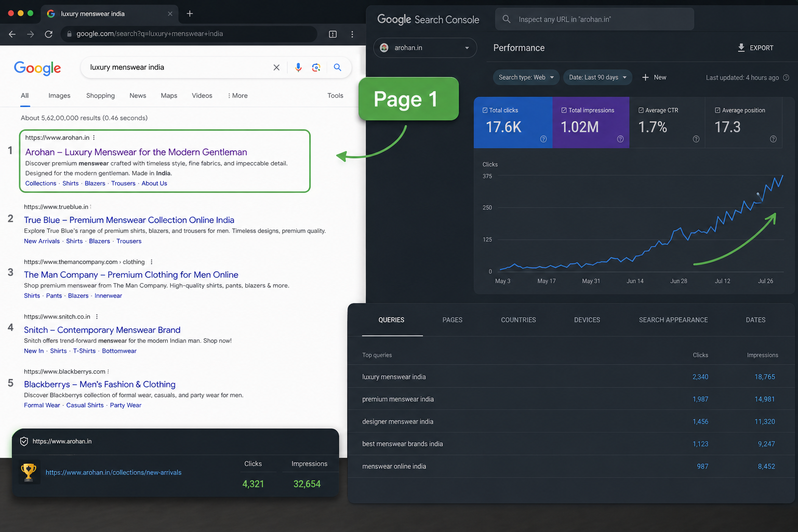Open the Dates tab
798x532 pixels.
(755, 320)
